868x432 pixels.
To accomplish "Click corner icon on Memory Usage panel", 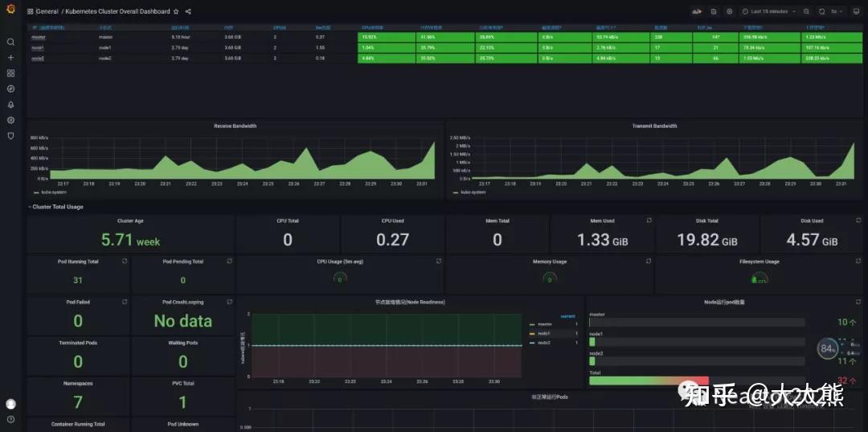I will (x=649, y=261).
